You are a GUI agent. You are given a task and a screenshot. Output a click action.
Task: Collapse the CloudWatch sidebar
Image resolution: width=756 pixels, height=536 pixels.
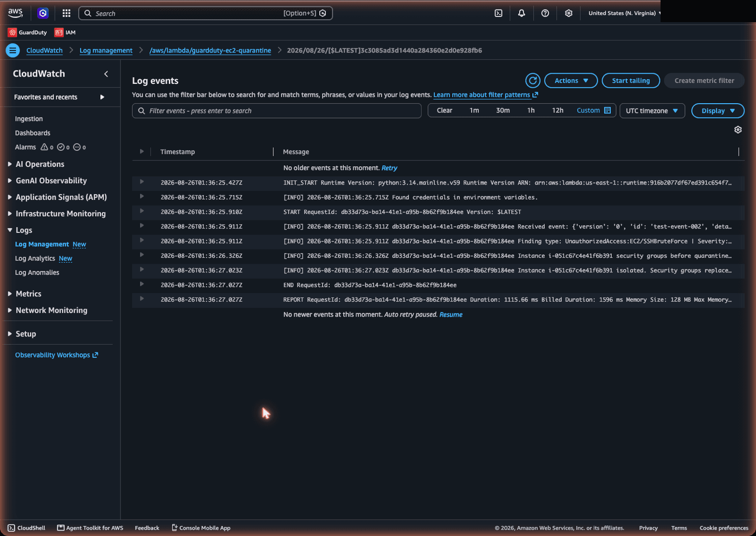point(106,74)
